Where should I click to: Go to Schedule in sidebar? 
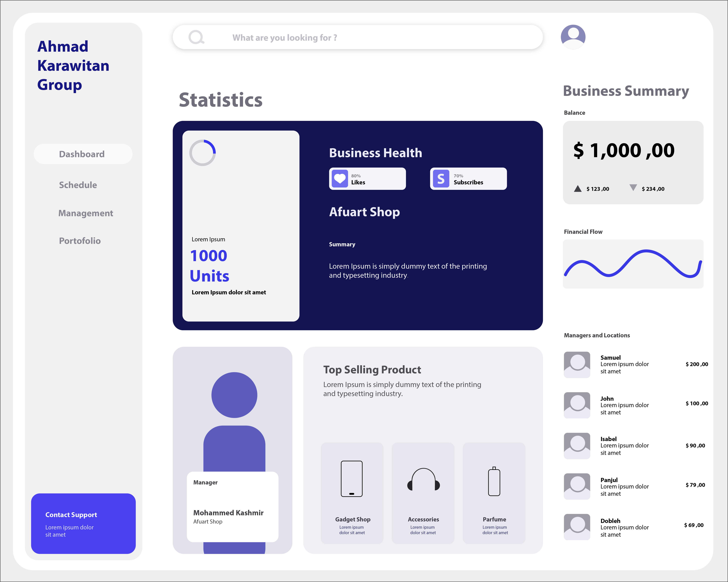click(x=78, y=185)
